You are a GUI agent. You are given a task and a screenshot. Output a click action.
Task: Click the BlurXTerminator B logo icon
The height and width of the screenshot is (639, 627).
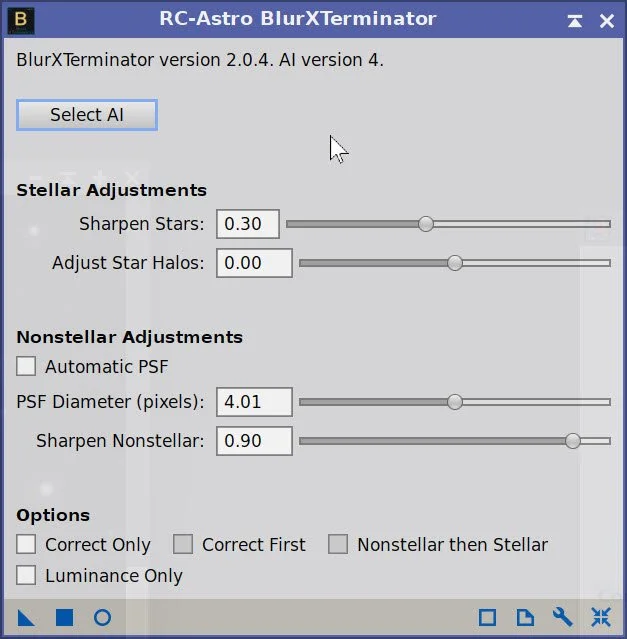click(x=21, y=20)
